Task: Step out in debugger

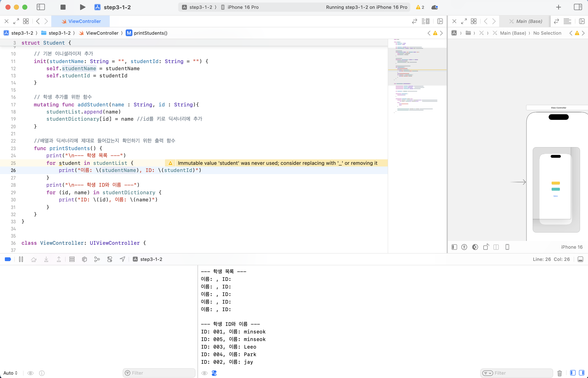Action: point(59,259)
